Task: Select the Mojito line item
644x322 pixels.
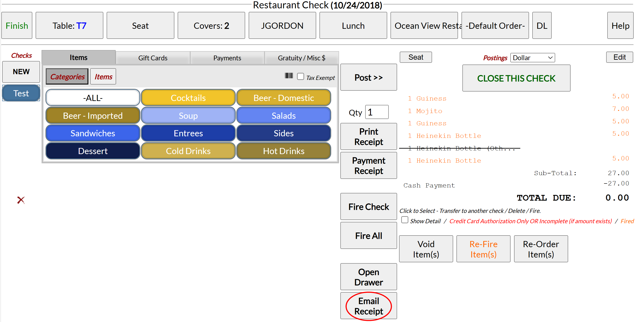Action: pos(429,111)
